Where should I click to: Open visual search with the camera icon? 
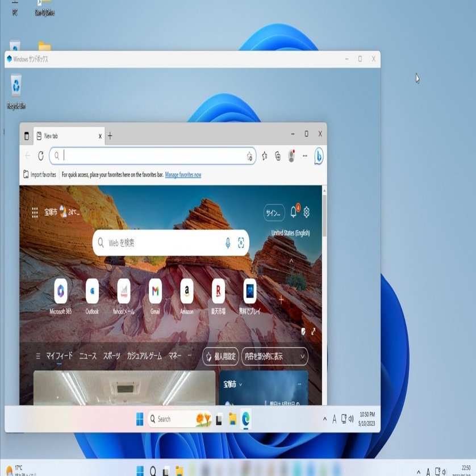tap(242, 243)
